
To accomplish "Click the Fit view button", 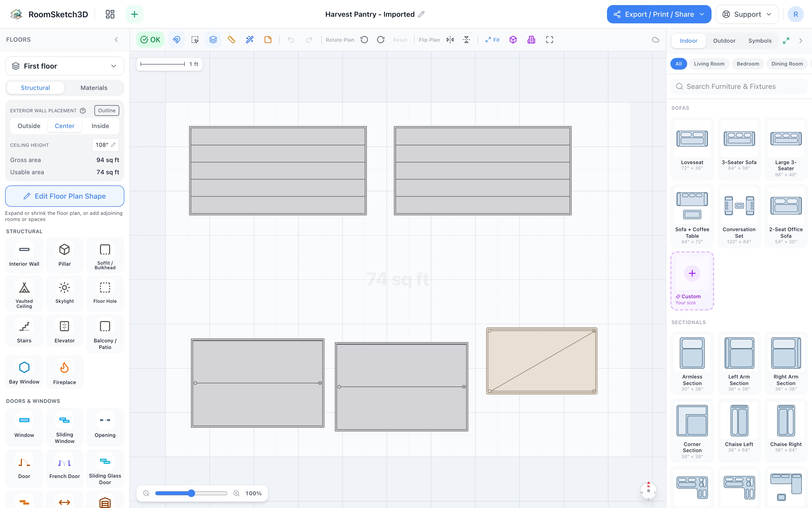I will tap(492, 40).
